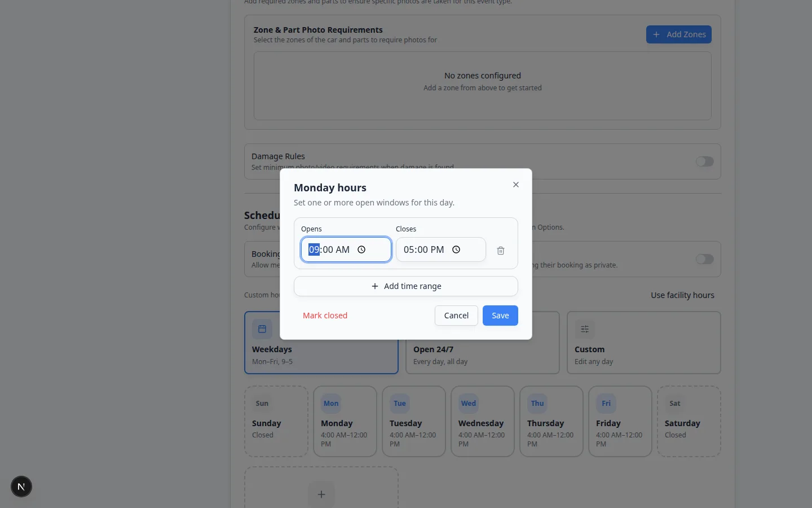Click Mark closed link

[x=325, y=316]
